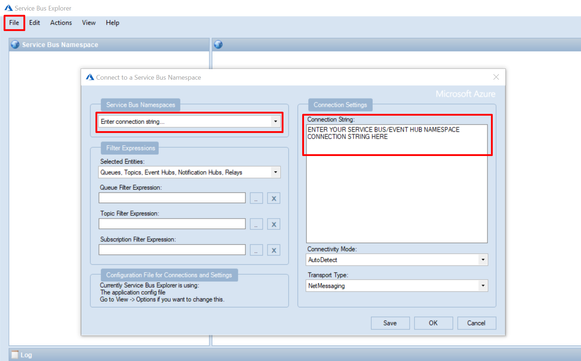Click the Service Bus Namespace panel header

pos(109,44)
